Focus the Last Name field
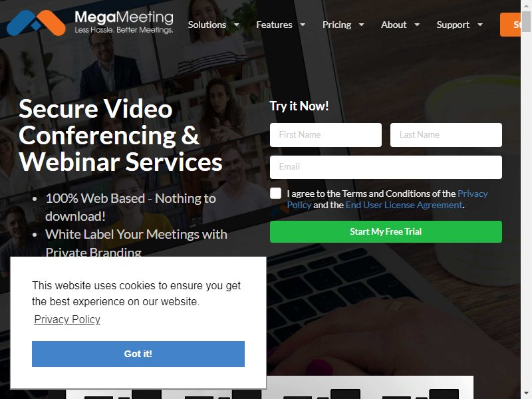Screen dimensions: 532x399 click(446, 135)
